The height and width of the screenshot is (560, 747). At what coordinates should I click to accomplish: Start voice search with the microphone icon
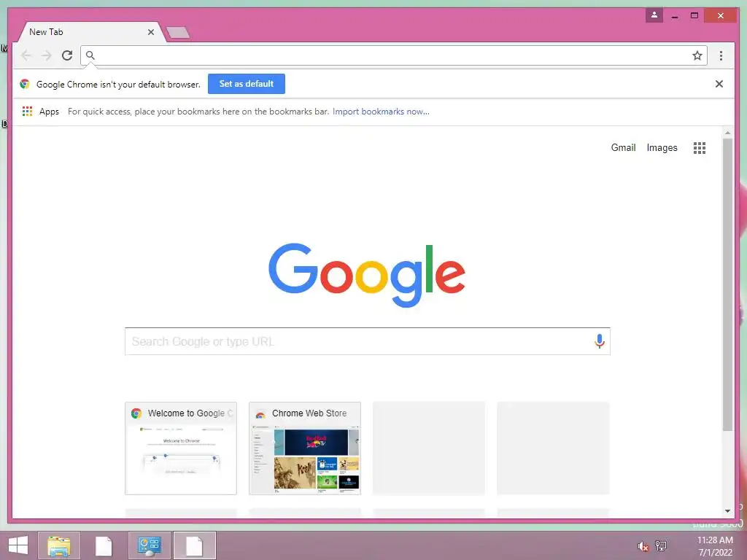click(x=600, y=341)
